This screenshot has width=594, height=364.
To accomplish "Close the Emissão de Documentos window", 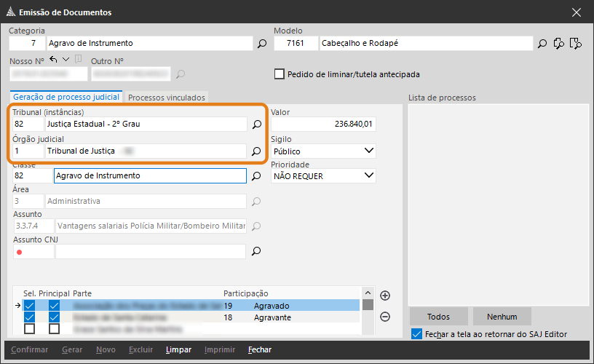I will (x=577, y=12).
